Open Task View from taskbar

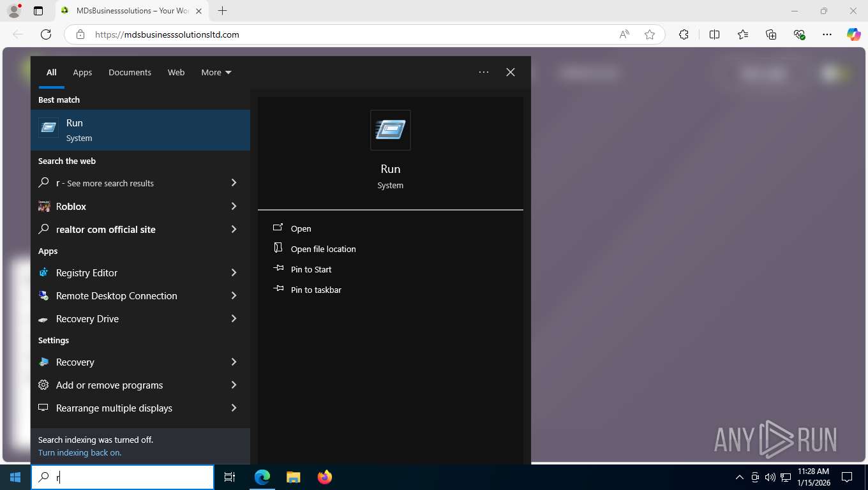(x=230, y=477)
